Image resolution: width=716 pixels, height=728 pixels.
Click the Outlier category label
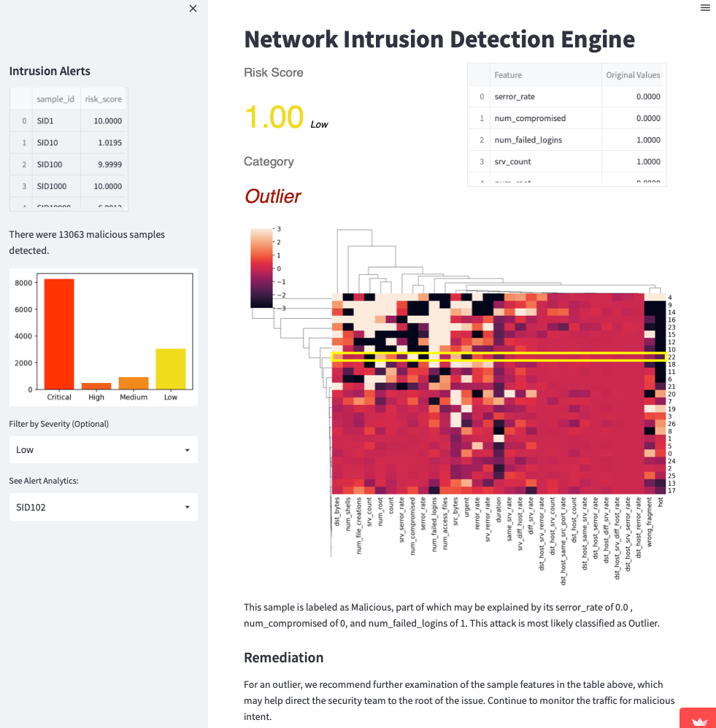[273, 196]
